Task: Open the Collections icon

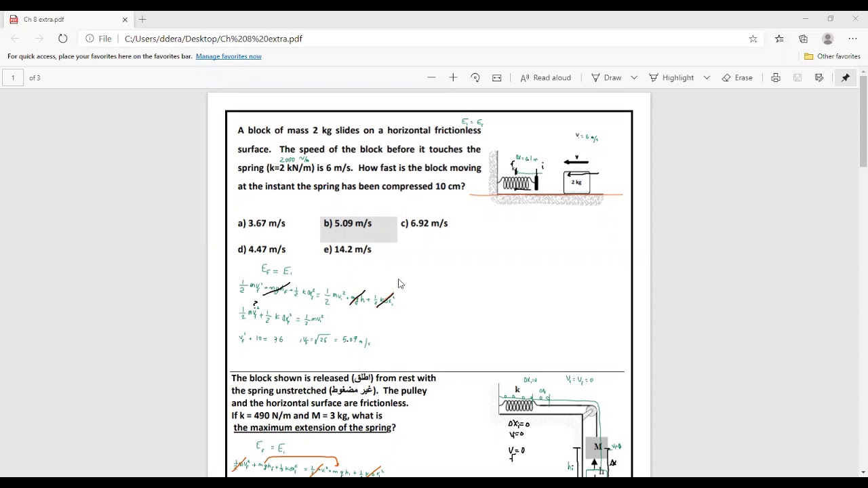Action: coord(804,39)
